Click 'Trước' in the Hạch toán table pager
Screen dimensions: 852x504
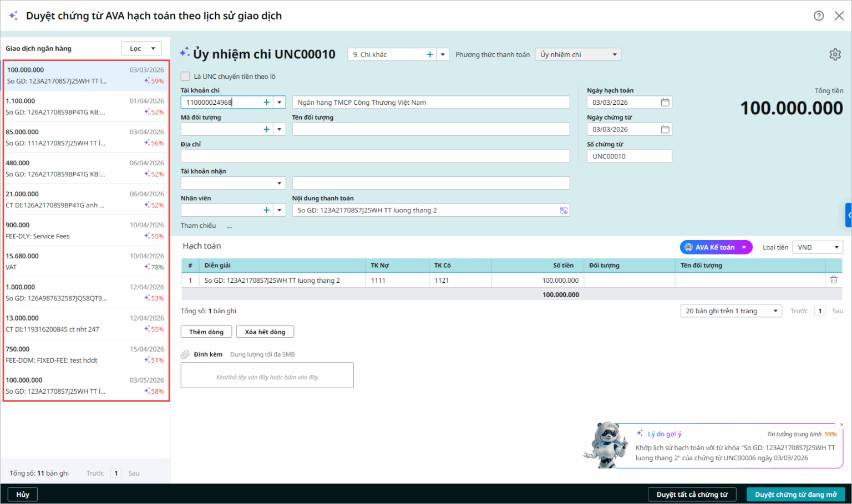pyautogui.click(x=799, y=311)
